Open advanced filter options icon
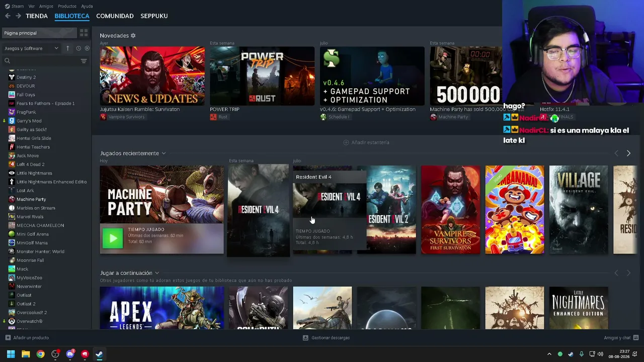 tap(84, 61)
